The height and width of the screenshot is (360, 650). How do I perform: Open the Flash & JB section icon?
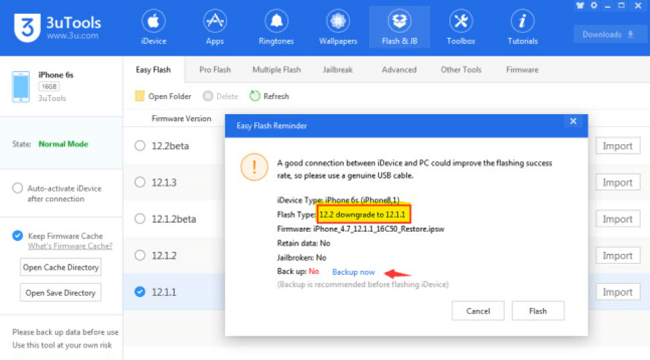coord(399,21)
